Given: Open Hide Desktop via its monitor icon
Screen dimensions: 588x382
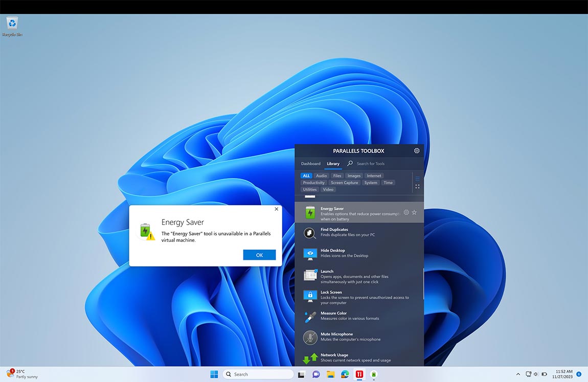Looking at the screenshot, I should [x=310, y=254].
